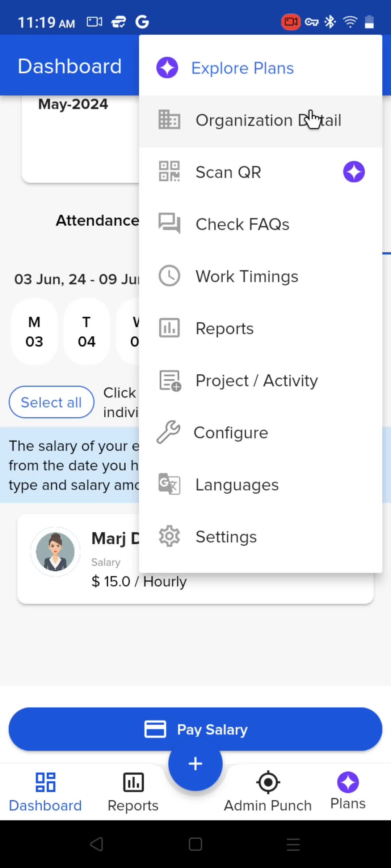Viewport: 391px width, 868px height.
Task: Tap the Configure wrench icon
Action: pos(168,432)
